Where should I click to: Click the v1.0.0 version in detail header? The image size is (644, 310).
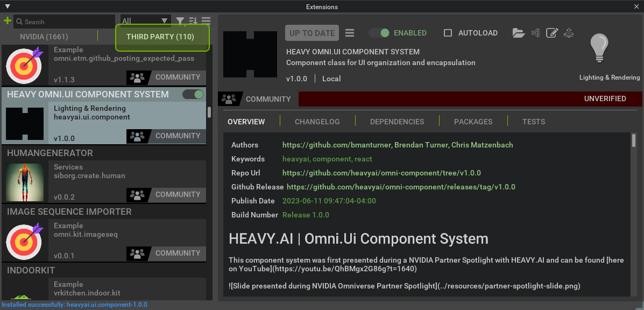click(296, 79)
